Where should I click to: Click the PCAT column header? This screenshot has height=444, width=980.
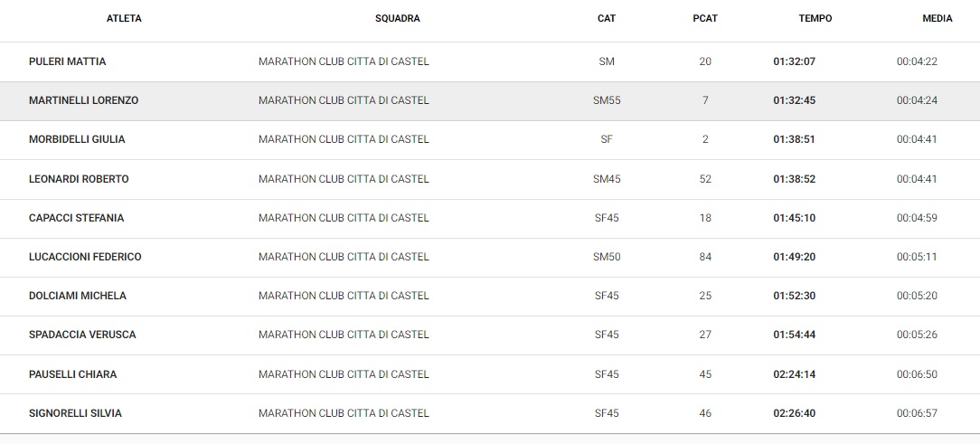[x=705, y=19]
